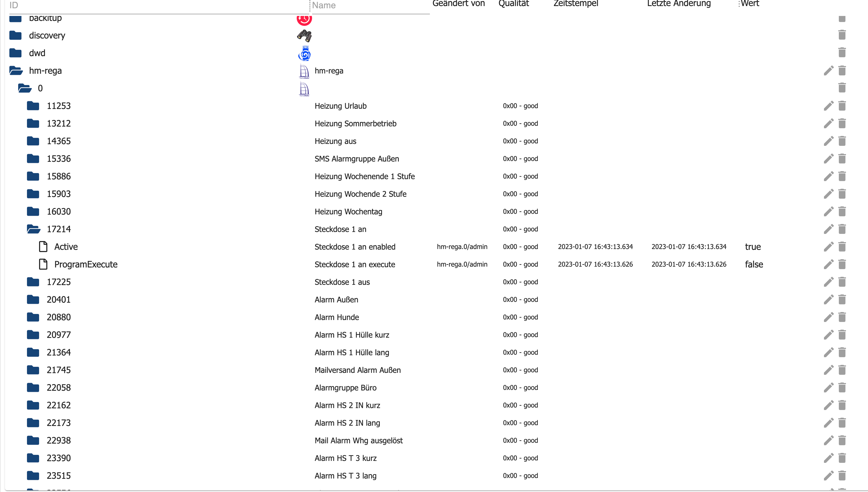The height and width of the screenshot is (492, 868).
Task: Select folder ID 15336
Action: [x=59, y=158]
